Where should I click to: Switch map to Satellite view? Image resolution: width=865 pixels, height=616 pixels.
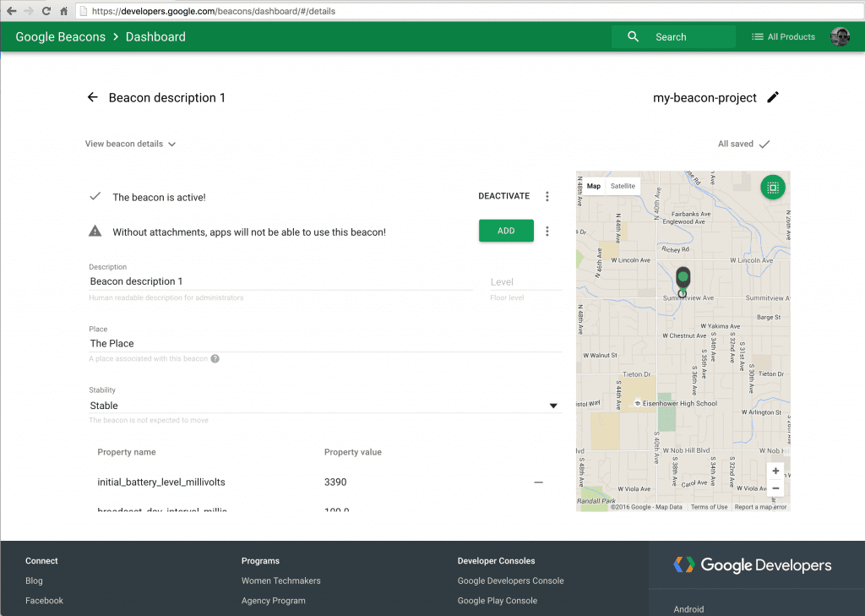click(x=623, y=186)
